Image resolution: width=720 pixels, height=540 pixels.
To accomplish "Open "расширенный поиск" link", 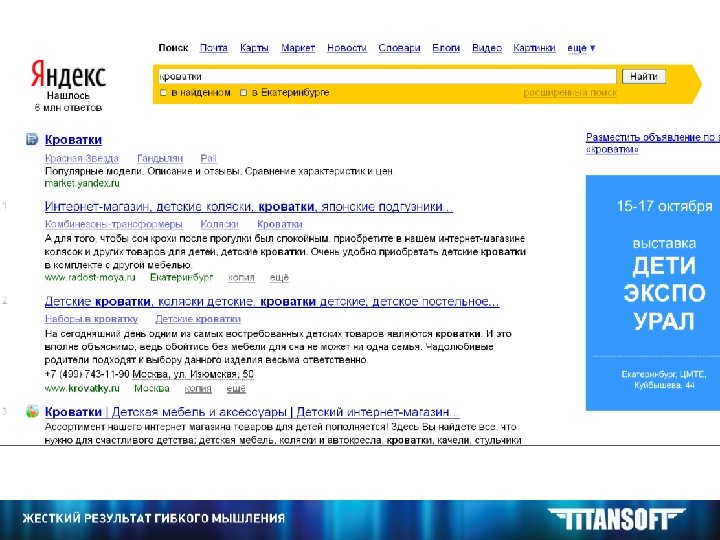I will [x=570, y=93].
